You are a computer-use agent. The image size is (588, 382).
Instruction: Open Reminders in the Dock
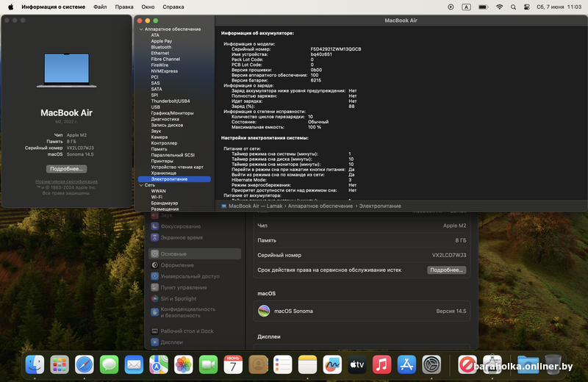click(x=283, y=364)
